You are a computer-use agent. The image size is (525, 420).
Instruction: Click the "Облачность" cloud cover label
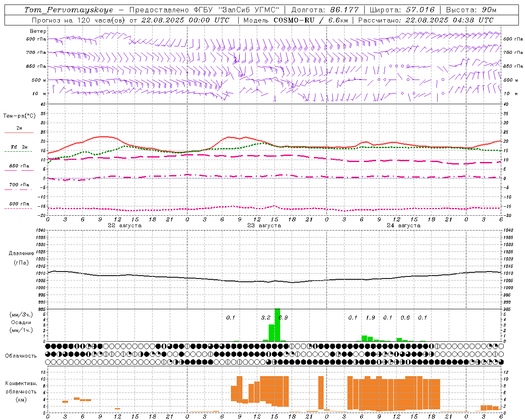21,356
